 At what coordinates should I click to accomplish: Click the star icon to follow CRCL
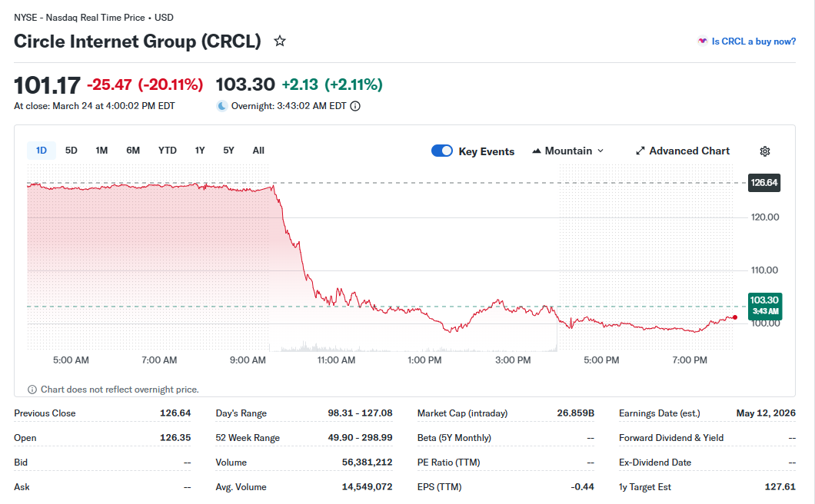pos(280,41)
